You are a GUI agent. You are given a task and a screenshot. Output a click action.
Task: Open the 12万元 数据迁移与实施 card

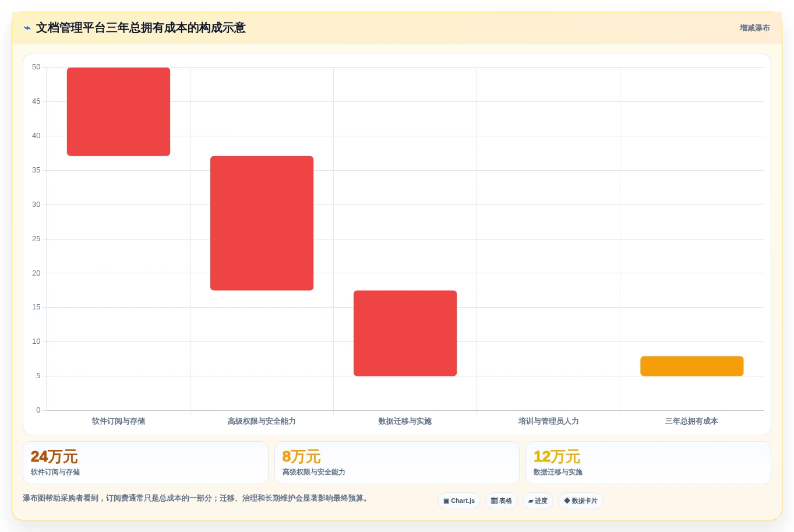click(648, 463)
